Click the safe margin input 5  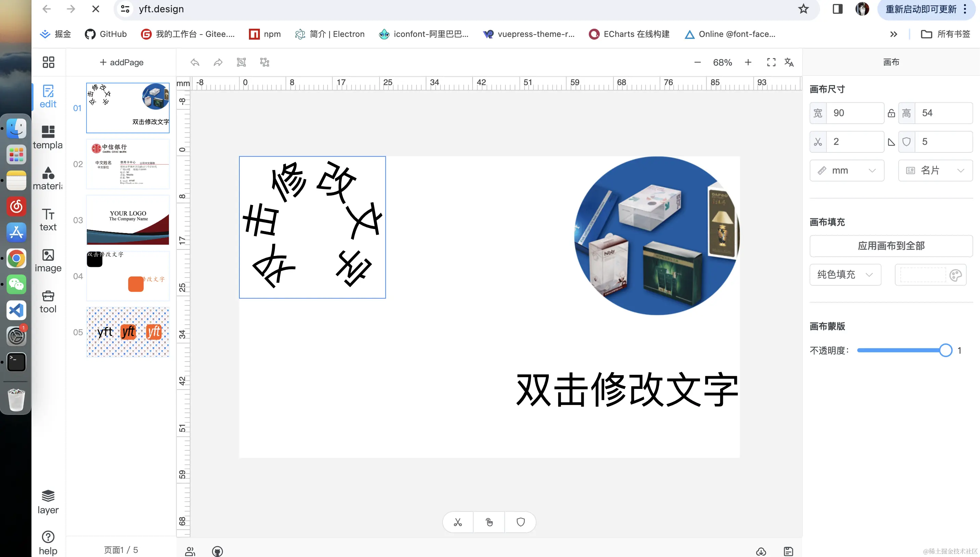pyautogui.click(x=944, y=141)
